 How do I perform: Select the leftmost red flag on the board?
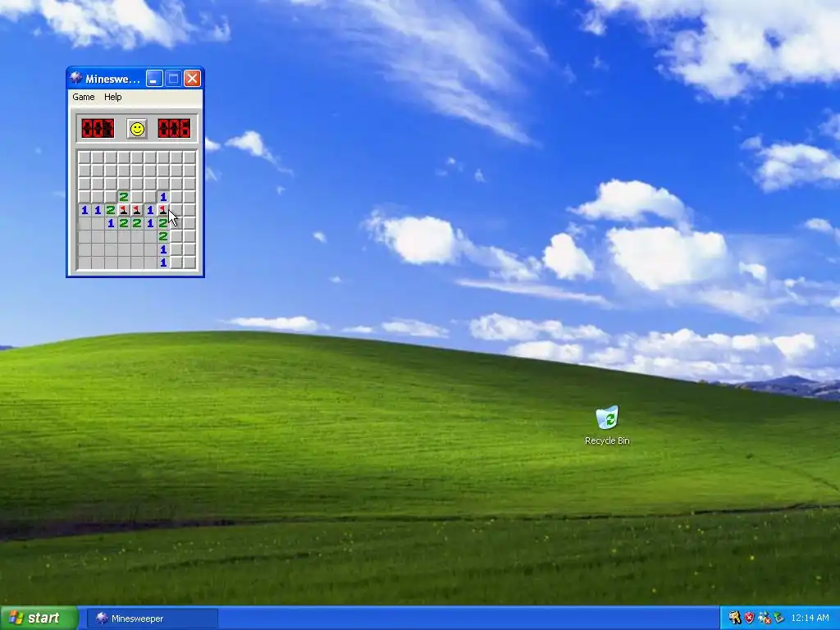point(124,210)
